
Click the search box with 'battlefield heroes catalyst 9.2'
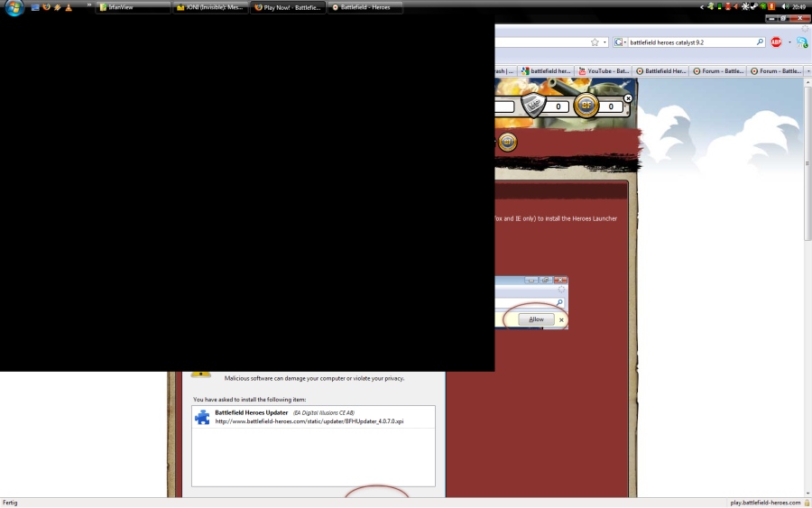coord(691,42)
